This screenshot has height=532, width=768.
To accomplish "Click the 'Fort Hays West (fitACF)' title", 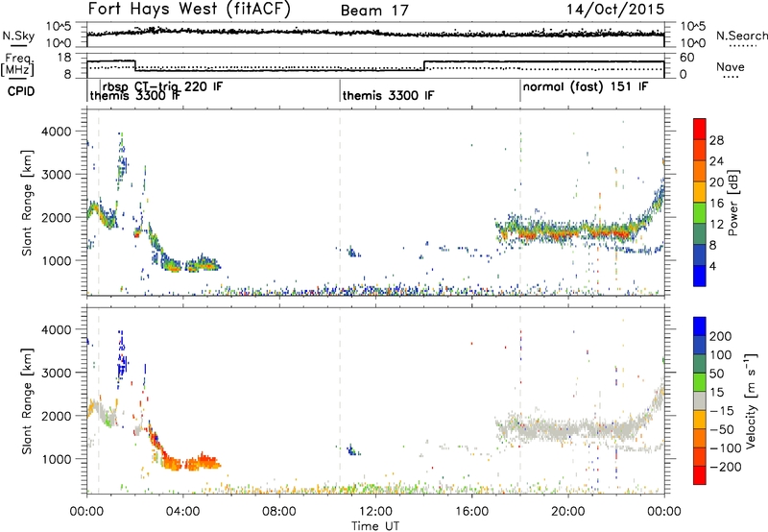I will (189, 9).
